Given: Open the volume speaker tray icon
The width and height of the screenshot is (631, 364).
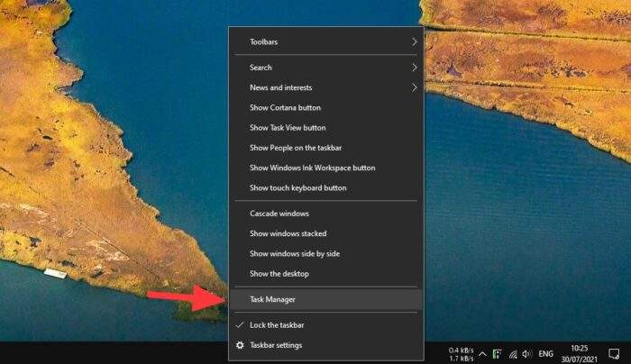Looking at the screenshot, I should pos(526,354).
